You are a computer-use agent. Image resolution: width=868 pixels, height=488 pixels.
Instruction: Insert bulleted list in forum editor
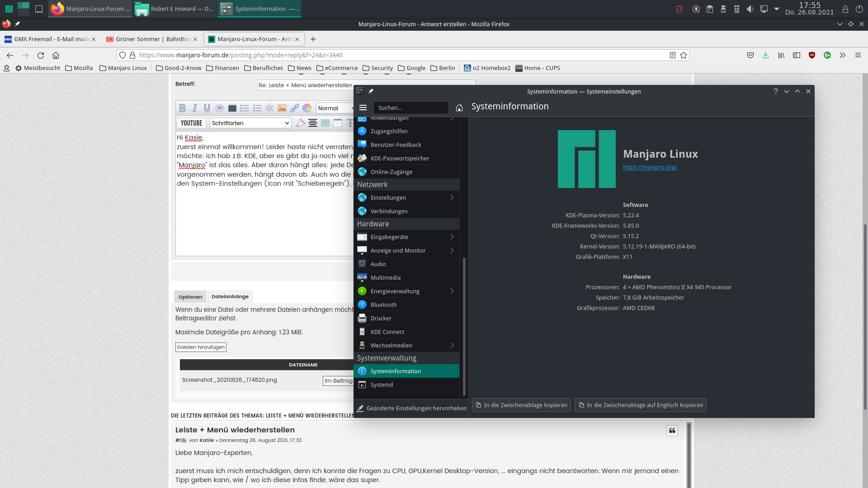point(245,108)
